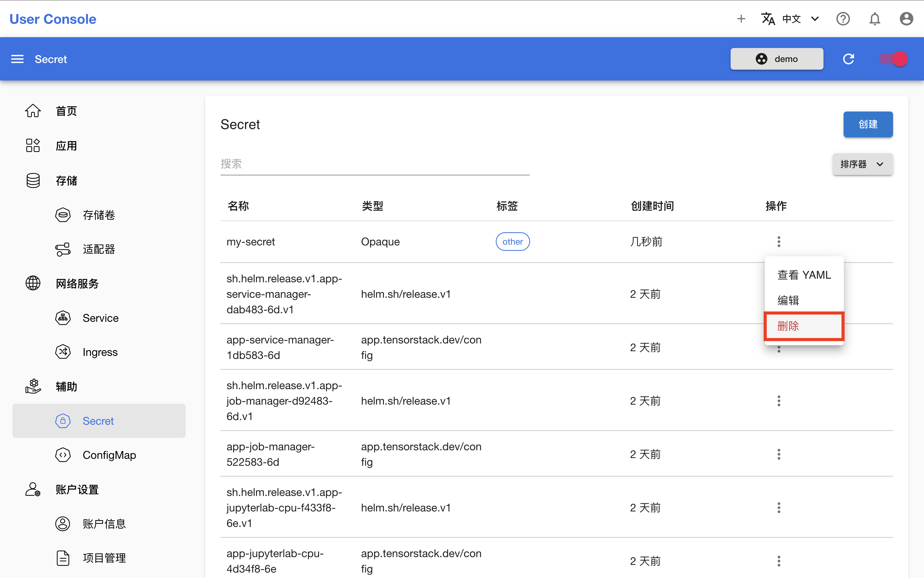924x578 pixels.
Task: Open actions menu for app-job-manager-522583-6d
Action: tap(779, 454)
